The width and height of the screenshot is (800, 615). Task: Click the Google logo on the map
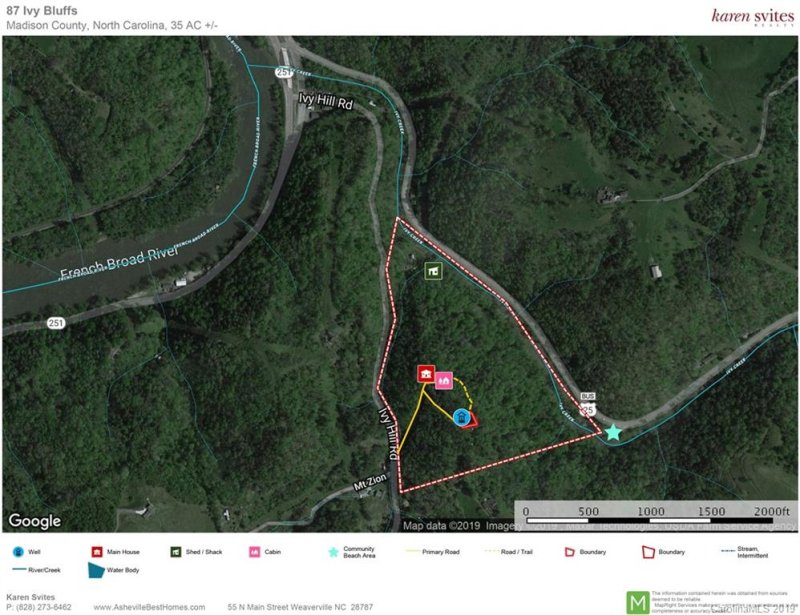[35, 521]
